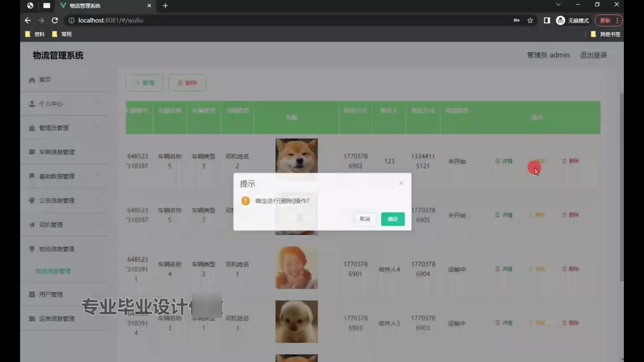Image resolution: width=644 pixels, height=362 pixels.
Task: Confirm deletion with the green 确定 button
Action: coord(392,219)
